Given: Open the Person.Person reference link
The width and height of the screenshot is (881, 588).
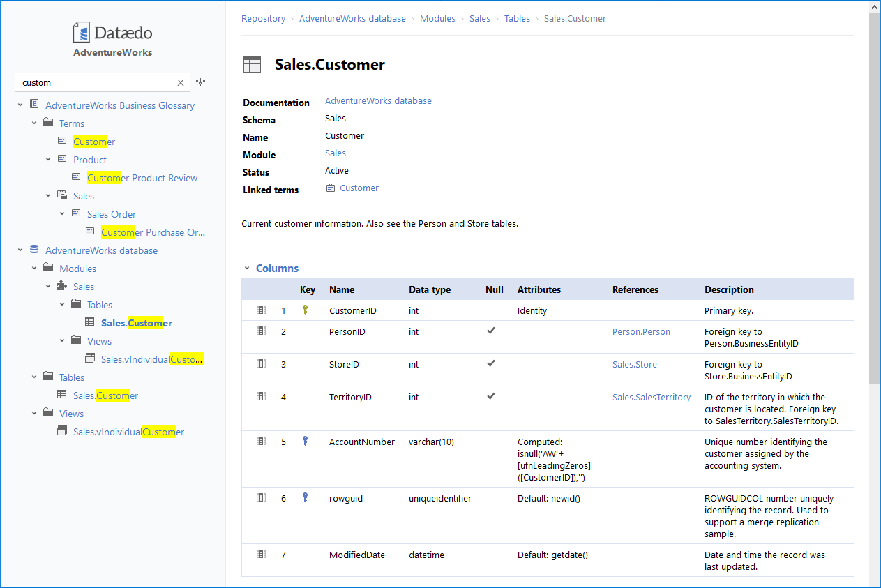Looking at the screenshot, I should pyautogui.click(x=641, y=332).
